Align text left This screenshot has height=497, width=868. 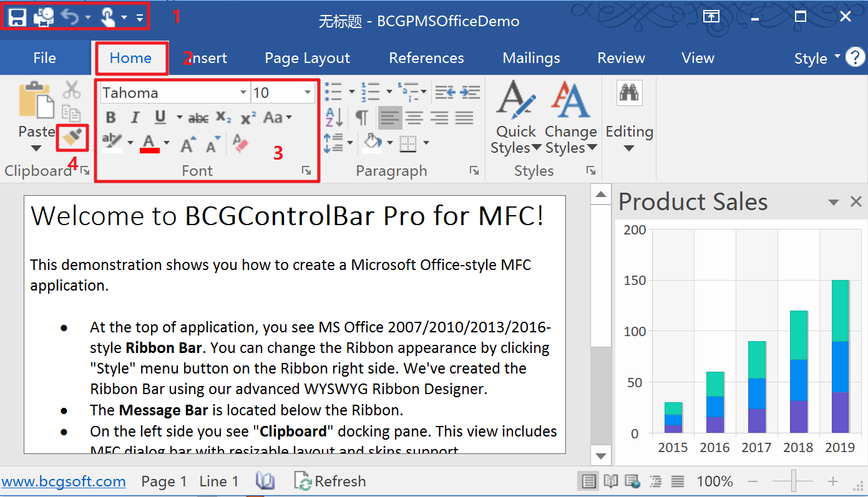coord(390,117)
